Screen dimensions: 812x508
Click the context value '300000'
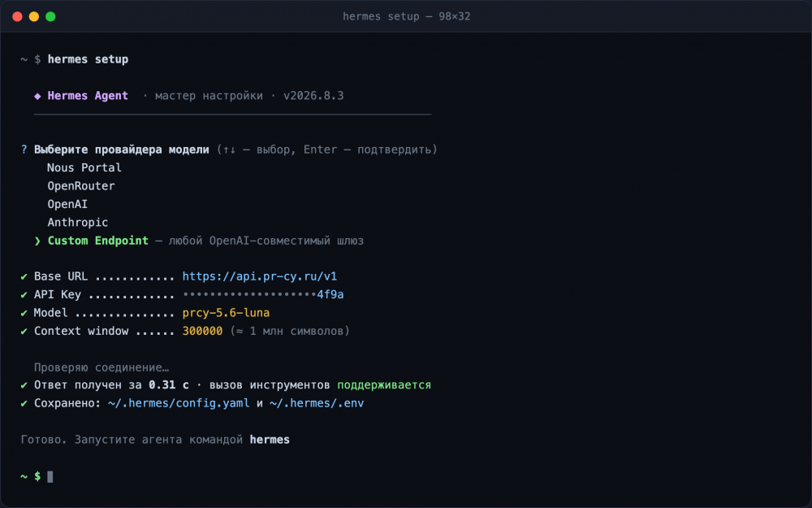(202, 332)
